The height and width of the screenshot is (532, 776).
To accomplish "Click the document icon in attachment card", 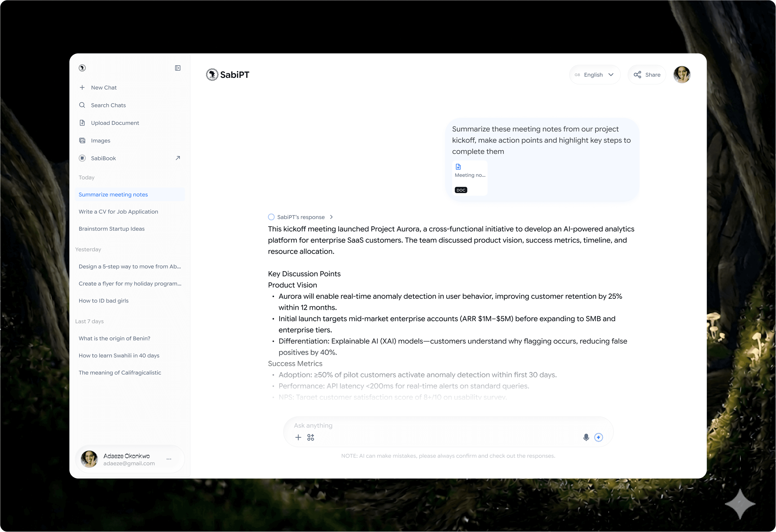I will click(x=458, y=167).
